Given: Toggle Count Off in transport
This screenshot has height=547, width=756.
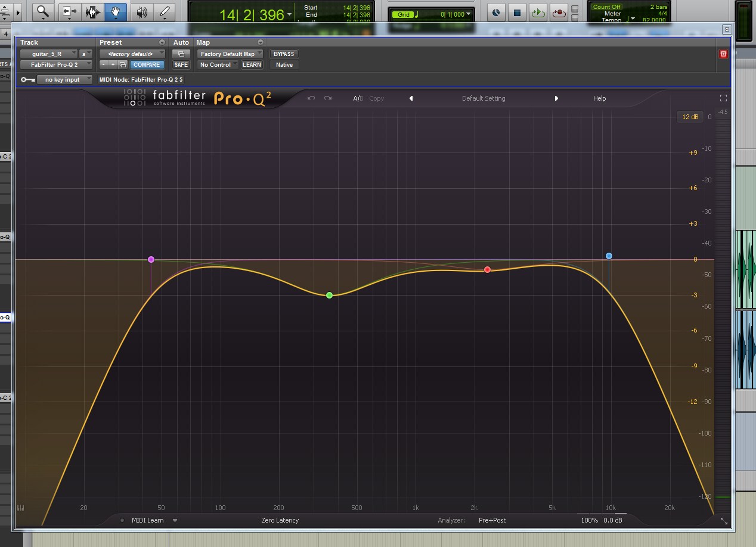Looking at the screenshot, I should (x=606, y=7).
